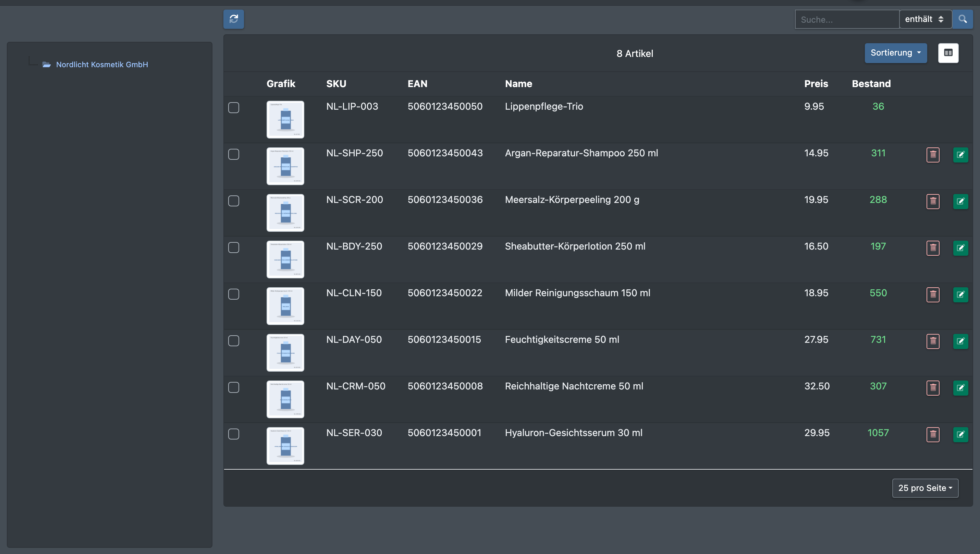The height and width of the screenshot is (554, 980).
Task: Check the NL-SCR-200 row checkbox
Action: (x=234, y=201)
